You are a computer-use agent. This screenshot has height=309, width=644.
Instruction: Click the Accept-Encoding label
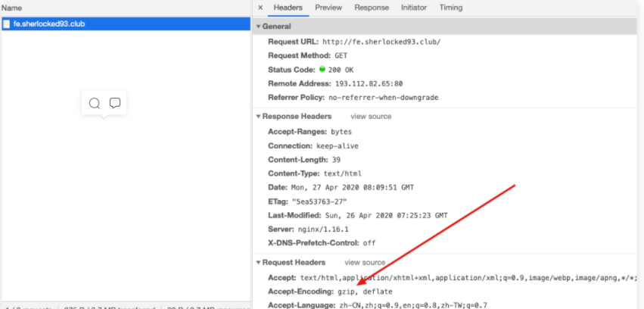(299, 292)
